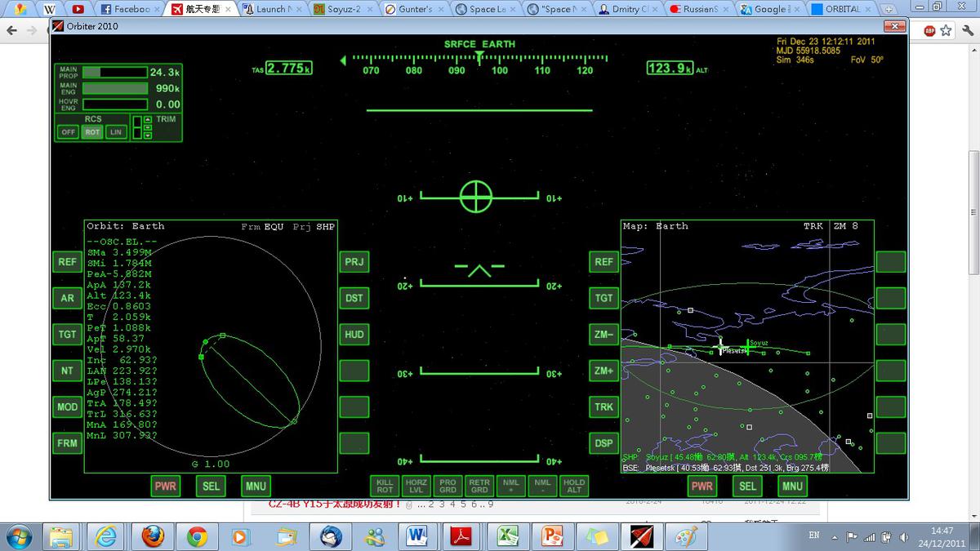This screenshot has height=551, width=980.
Task: Open Firefox from the taskbar
Action: (x=152, y=535)
